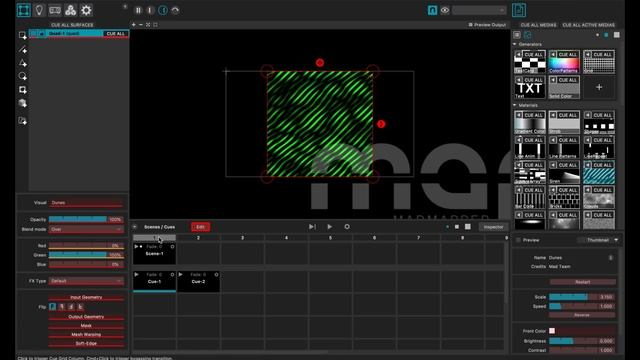
Task: Open the FX Type dropdown
Action: (x=86, y=281)
